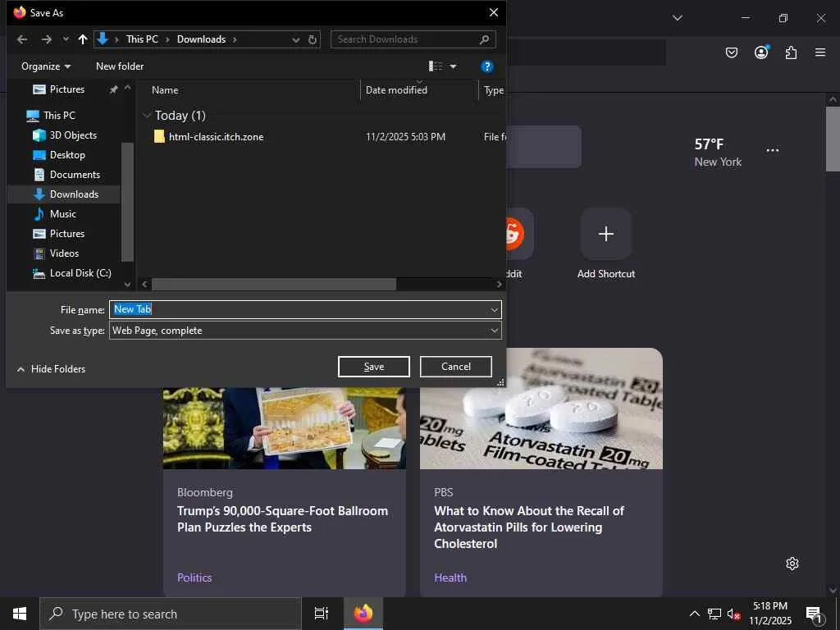This screenshot has height=630, width=840.
Task: Click the 57°F New York weather
Action: (x=718, y=153)
